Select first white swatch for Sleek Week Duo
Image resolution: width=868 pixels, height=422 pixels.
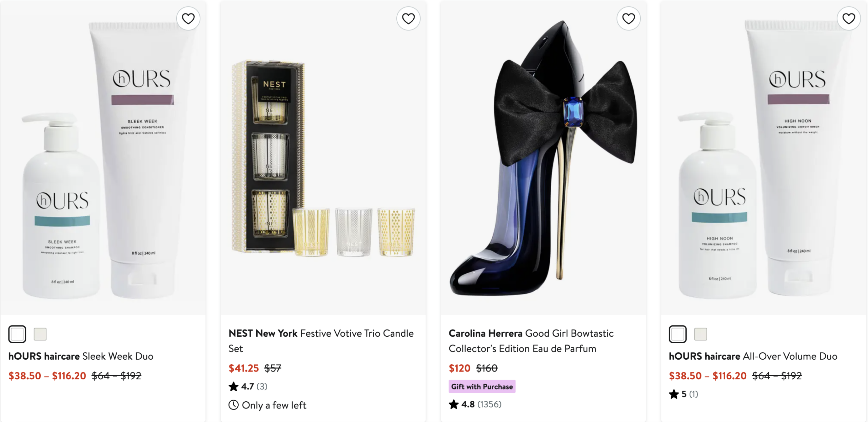pos(17,334)
